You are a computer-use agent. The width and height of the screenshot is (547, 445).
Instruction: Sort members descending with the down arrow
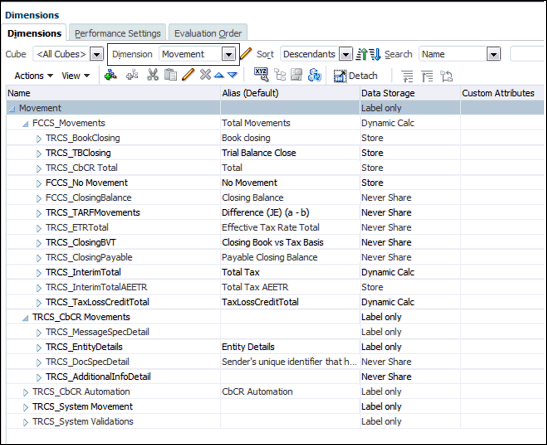(375, 54)
